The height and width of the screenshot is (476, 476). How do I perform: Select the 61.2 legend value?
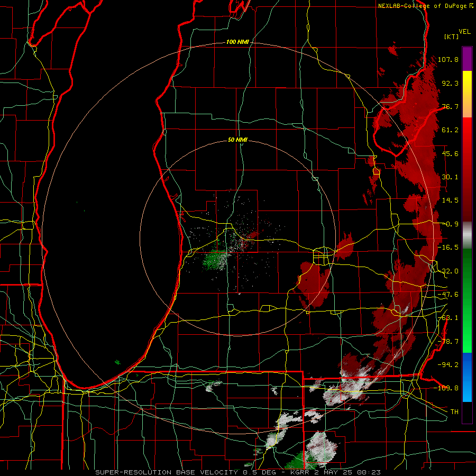point(450,130)
